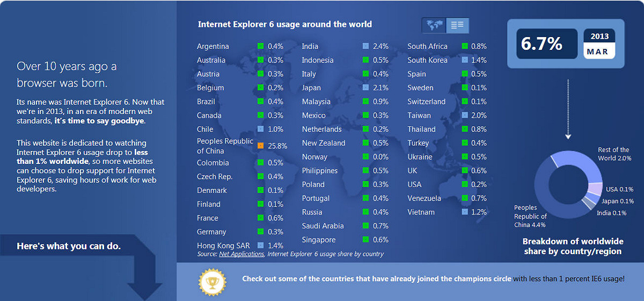Switch to list view icon

coord(458,25)
